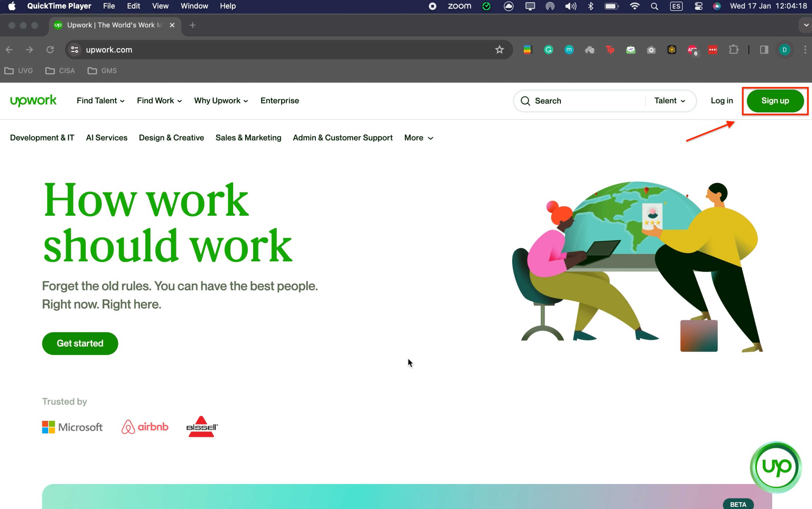Open the Sales & Marketing category
The width and height of the screenshot is (812, 509).
(248, 138)
